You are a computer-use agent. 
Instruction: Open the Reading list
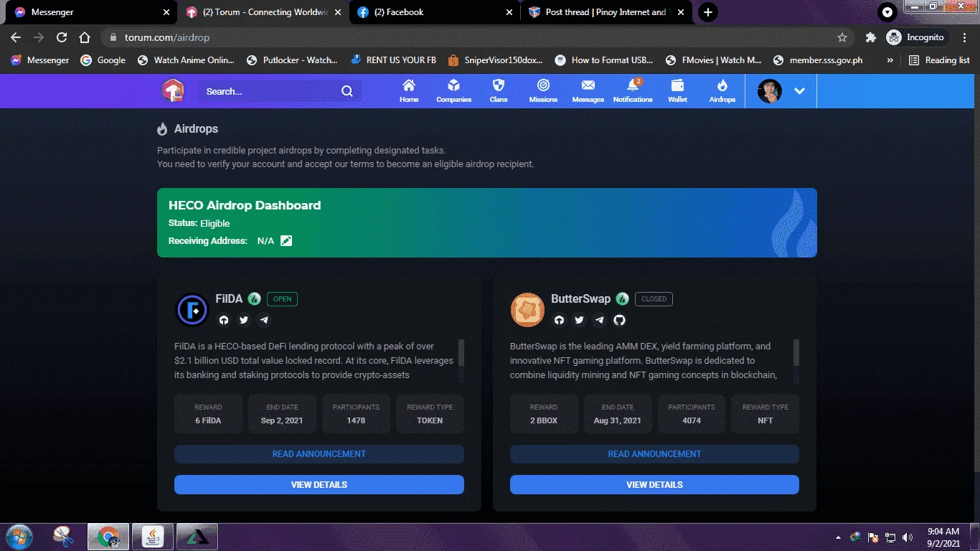click(x=939, y=60)
